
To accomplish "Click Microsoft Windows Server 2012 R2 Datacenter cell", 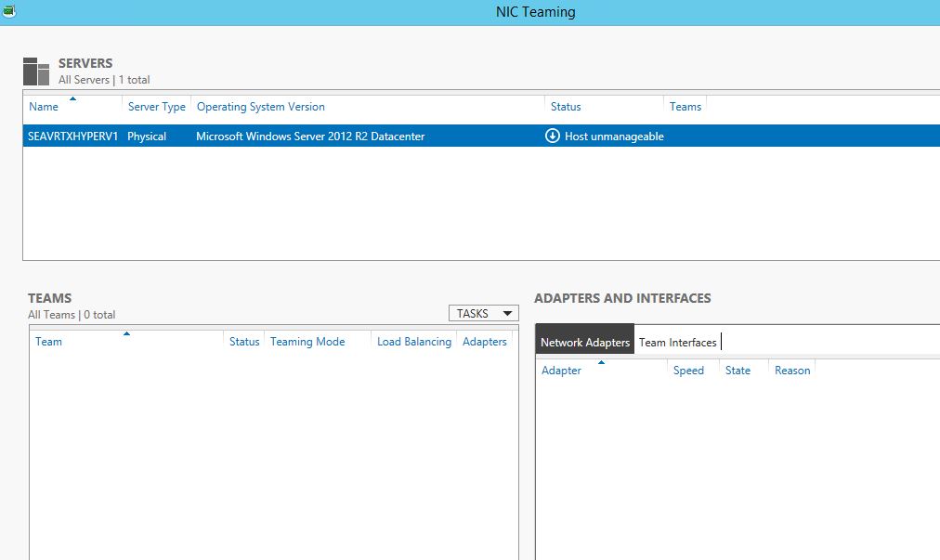I will click(x=310, y=137).
